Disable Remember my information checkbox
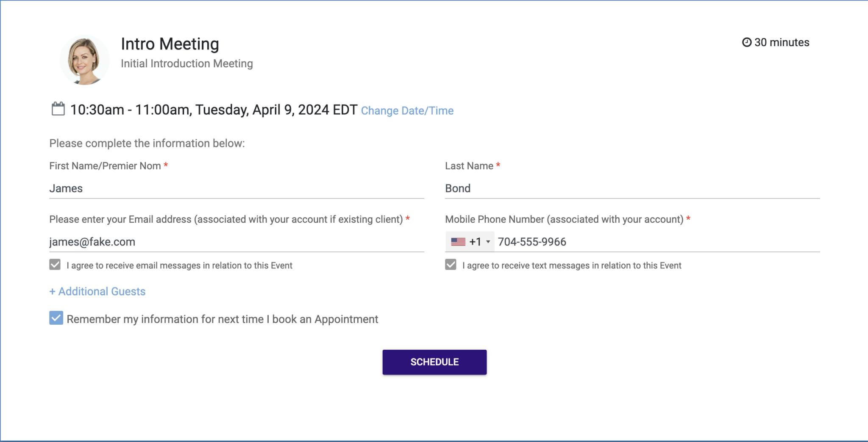The height and width of the screenshot is (442, 868). [x=56, y=318]
